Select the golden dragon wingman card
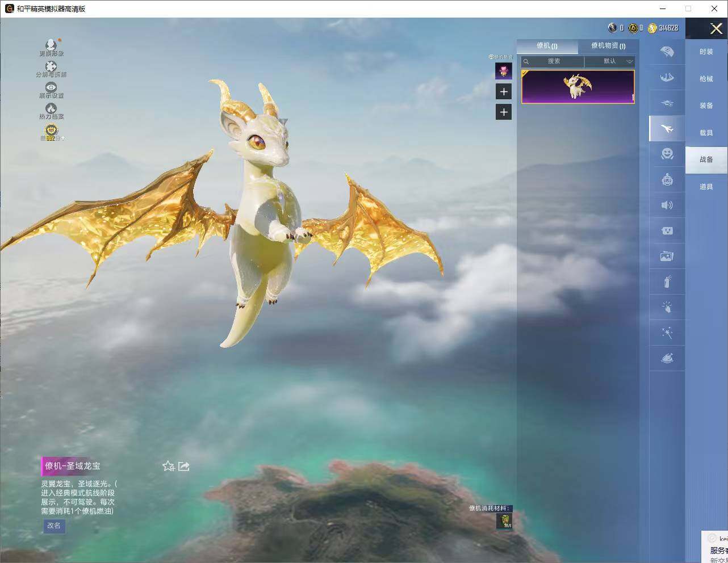 [x=578, y=87]
